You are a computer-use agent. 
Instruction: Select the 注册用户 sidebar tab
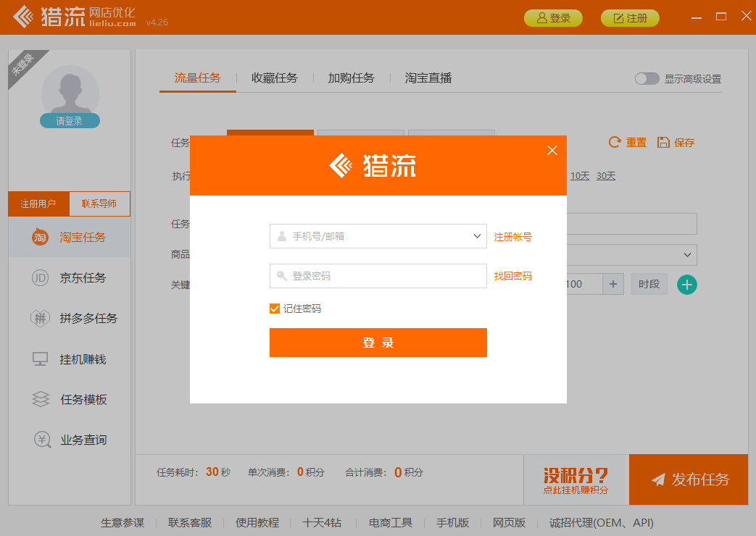tap(38, 204)
